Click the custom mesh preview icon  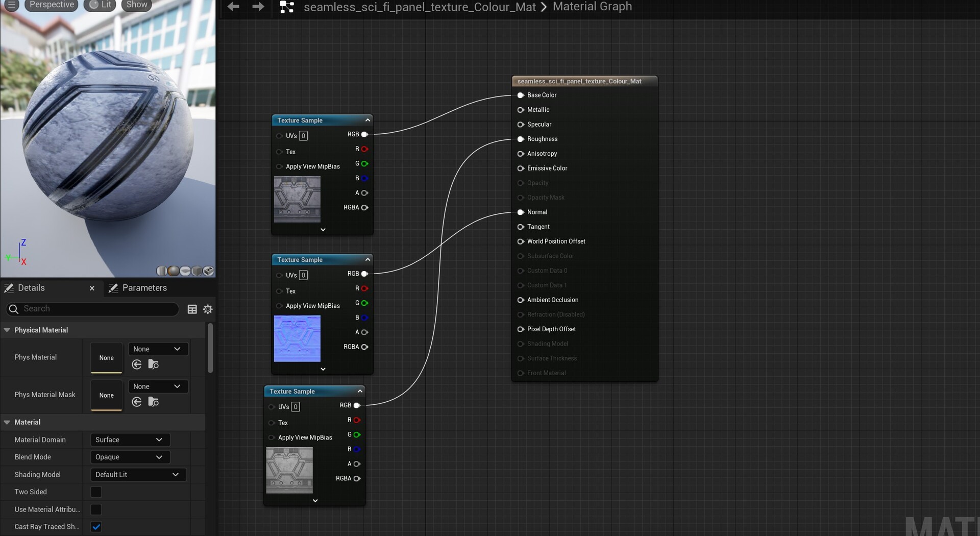pyautogui.click(x=208, y=271)
